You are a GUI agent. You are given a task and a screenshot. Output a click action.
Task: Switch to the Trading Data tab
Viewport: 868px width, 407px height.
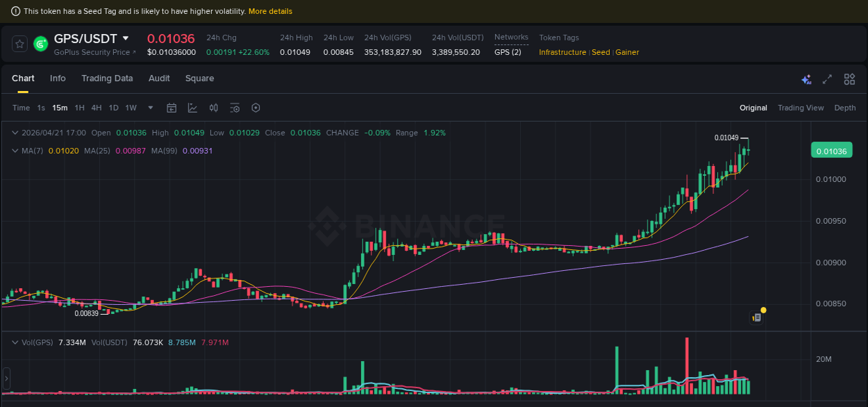(x=107, y=78)
